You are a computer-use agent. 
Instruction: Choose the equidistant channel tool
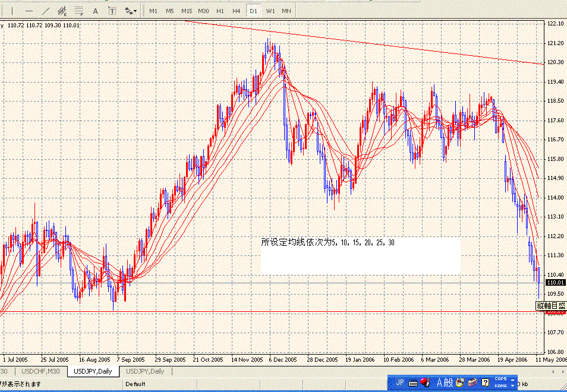[62, 11]
